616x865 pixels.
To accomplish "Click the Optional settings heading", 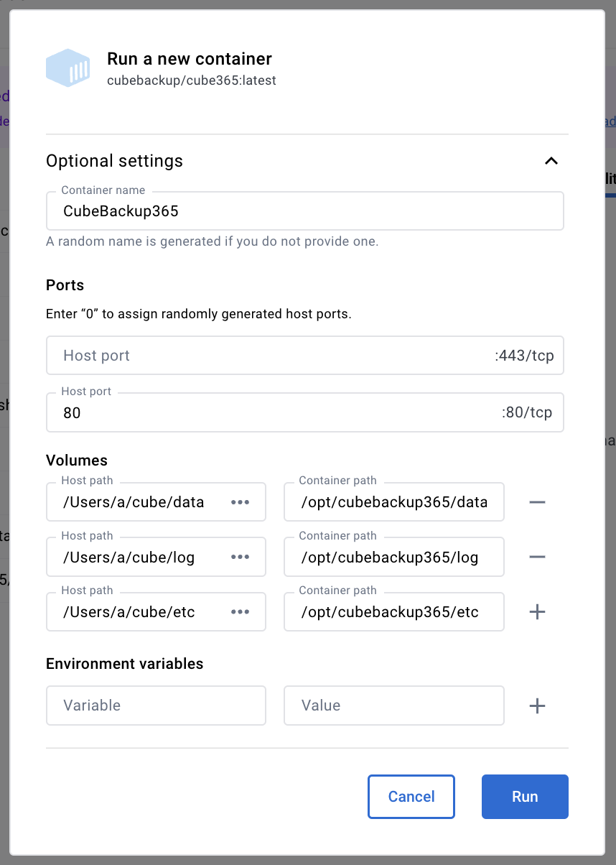I will [x=115, y=161].
